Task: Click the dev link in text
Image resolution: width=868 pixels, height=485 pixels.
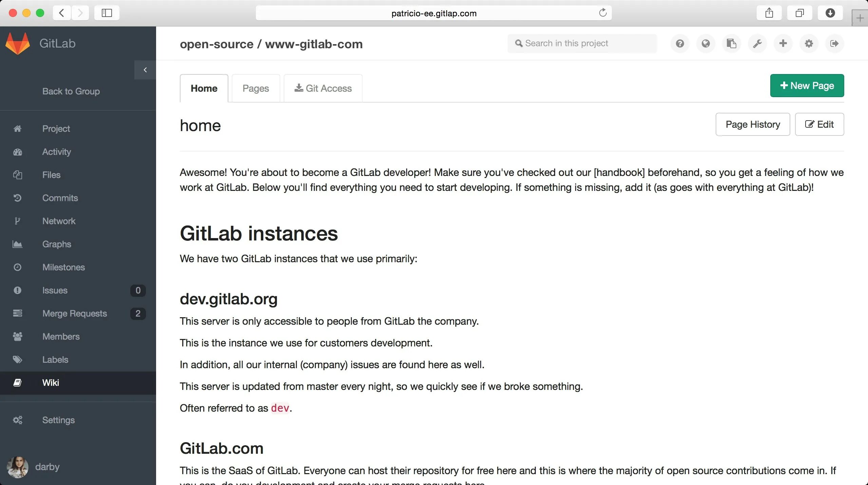Action: (280, 408)
